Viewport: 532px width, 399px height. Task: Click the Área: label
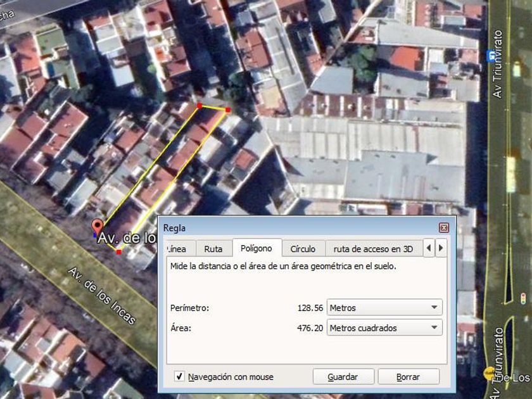pyautogui.click(x=181, y=328)
